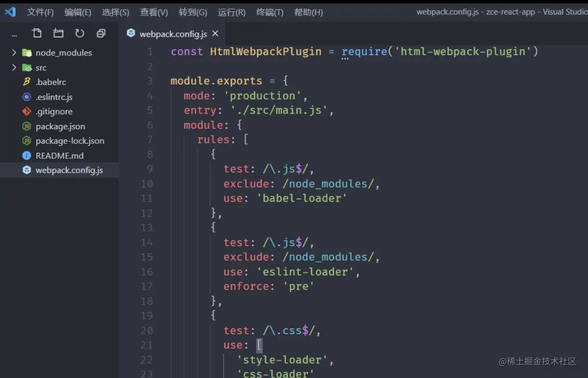Click the /\.css$/ regex on line 20

pos(289,331)
